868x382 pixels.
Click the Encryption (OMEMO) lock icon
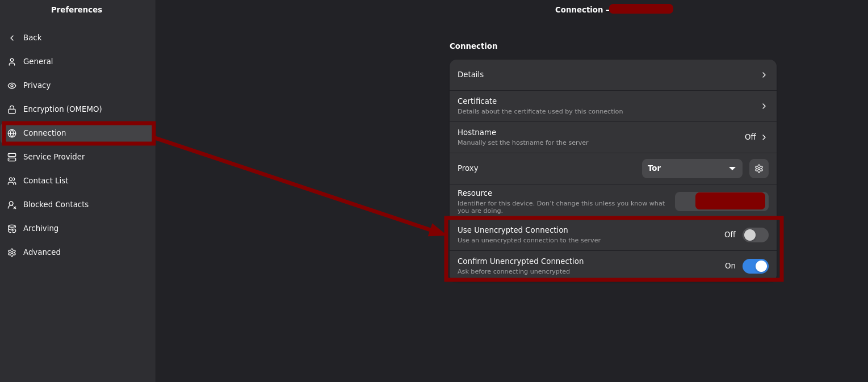tap(12, 110)
